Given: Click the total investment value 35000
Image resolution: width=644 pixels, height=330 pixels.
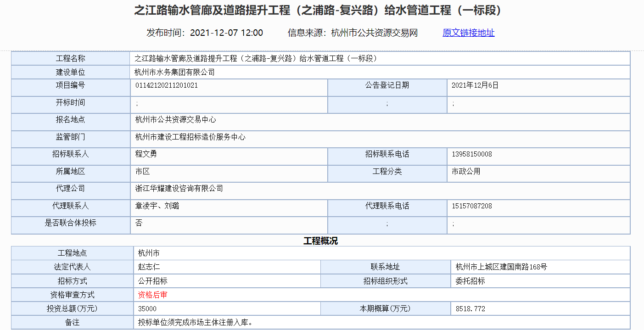Looking at the screenshot, I should 147,309.
